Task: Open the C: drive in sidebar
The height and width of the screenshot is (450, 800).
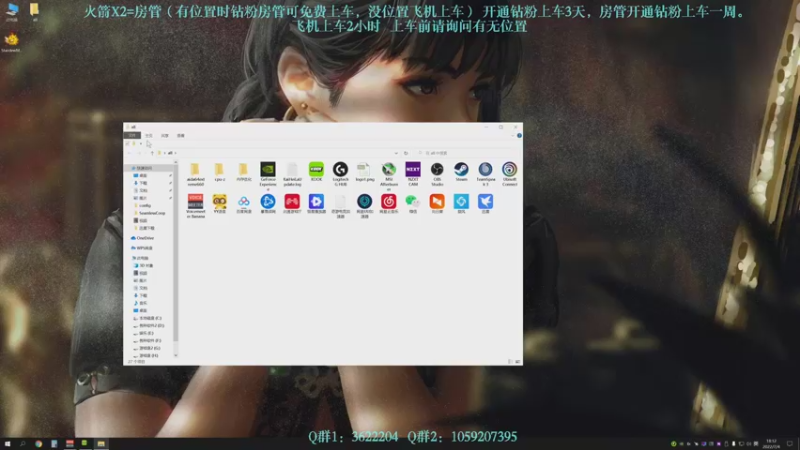Action: 148,318
